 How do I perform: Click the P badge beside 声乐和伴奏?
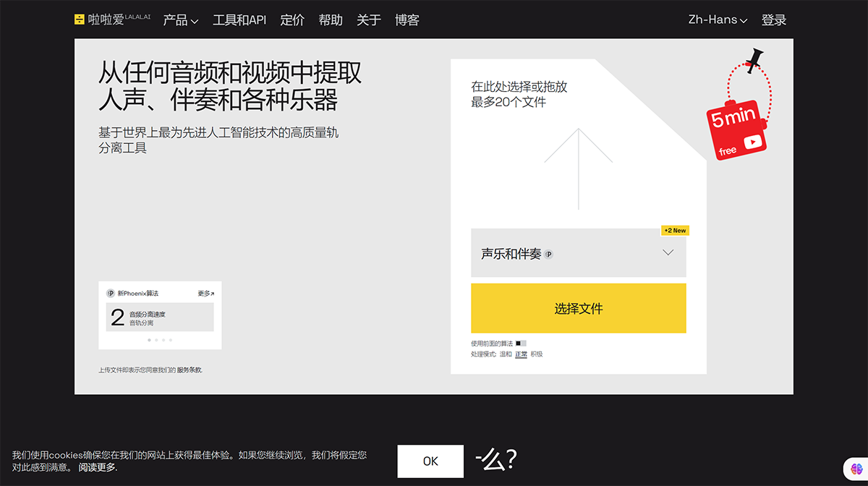tap(548, 254)
